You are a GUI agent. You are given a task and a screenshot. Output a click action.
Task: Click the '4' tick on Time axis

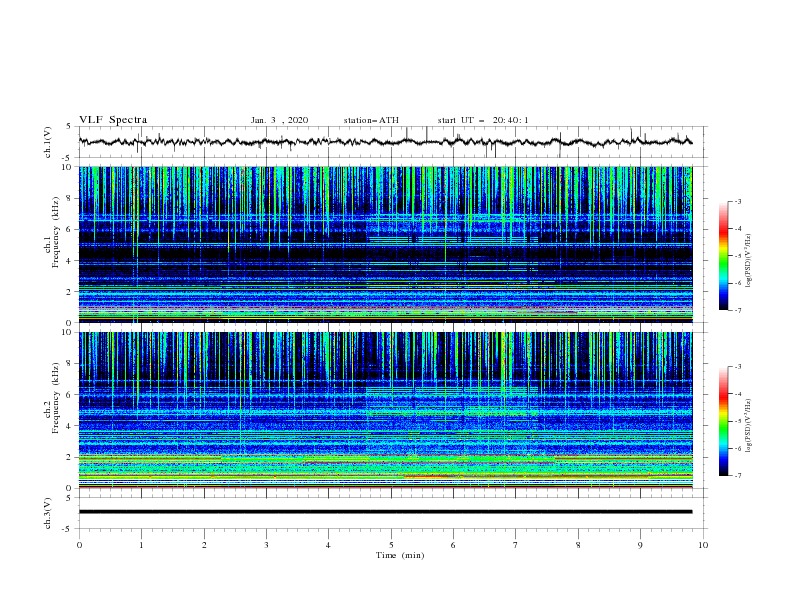point(328,545)
